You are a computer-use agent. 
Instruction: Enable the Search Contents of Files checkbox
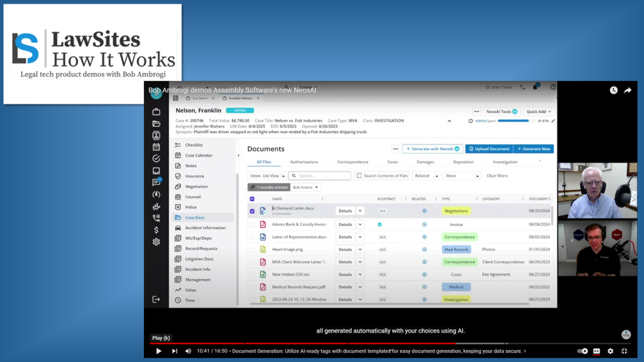click(359, 176)
